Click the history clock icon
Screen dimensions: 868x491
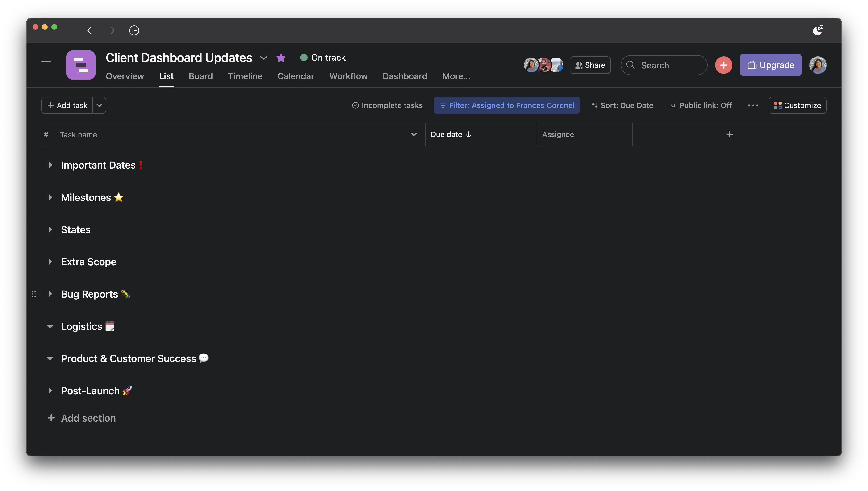coord(134,30)
